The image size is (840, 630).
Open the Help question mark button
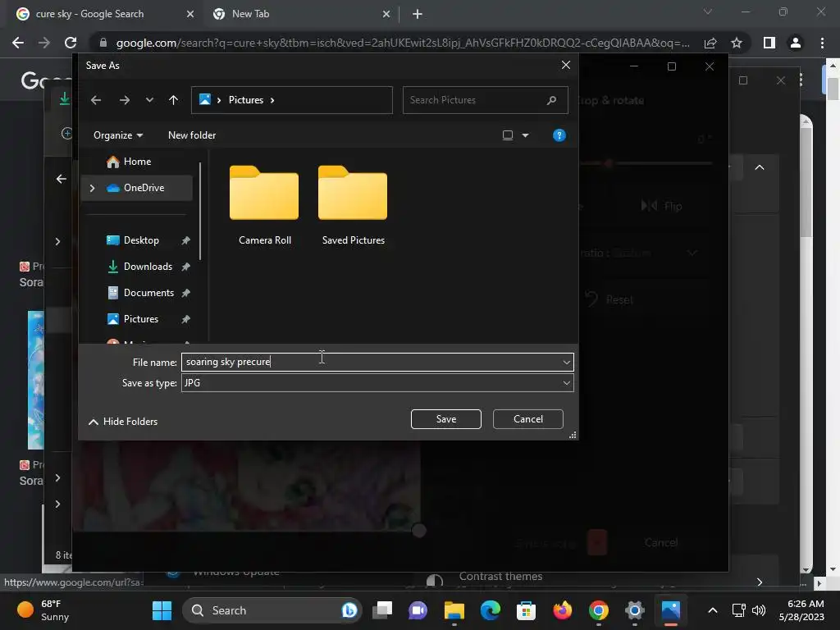click(559, 135)
